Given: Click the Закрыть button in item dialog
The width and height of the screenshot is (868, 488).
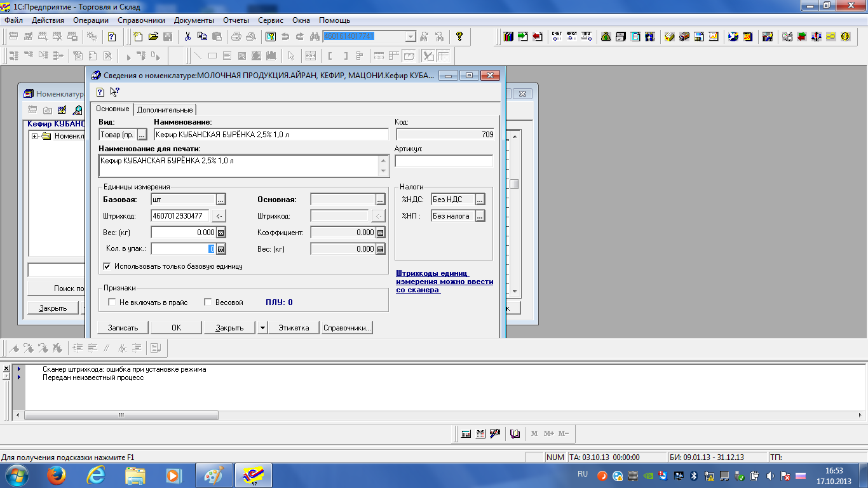Looking at the screenshot, I should coord(230,328).
